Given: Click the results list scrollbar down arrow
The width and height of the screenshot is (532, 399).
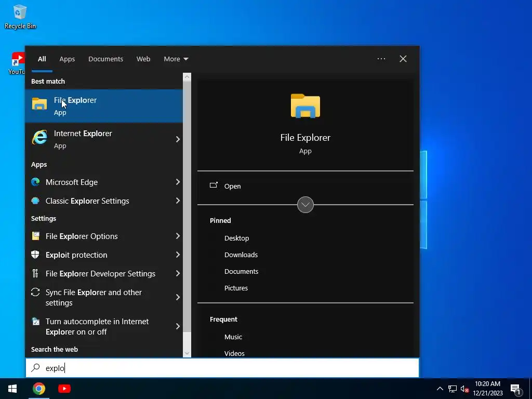Looking at the screenshot, I should [x=187, y=353].
